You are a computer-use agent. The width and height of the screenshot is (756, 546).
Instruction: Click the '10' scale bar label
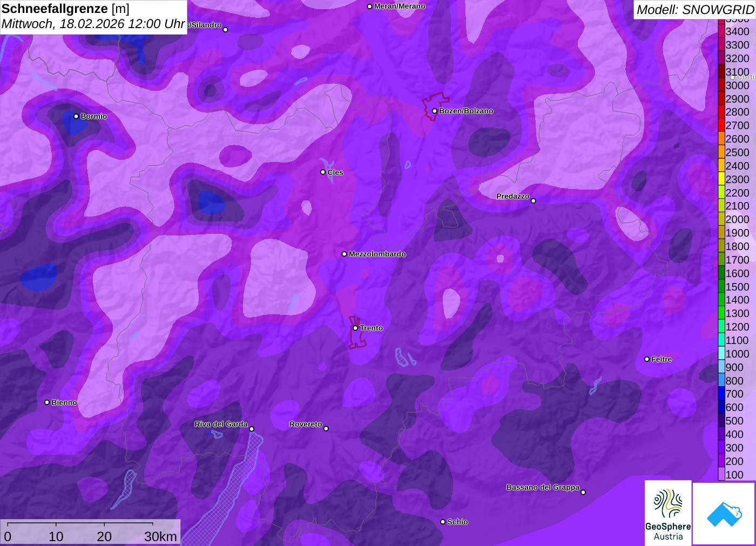pos(56,536)
